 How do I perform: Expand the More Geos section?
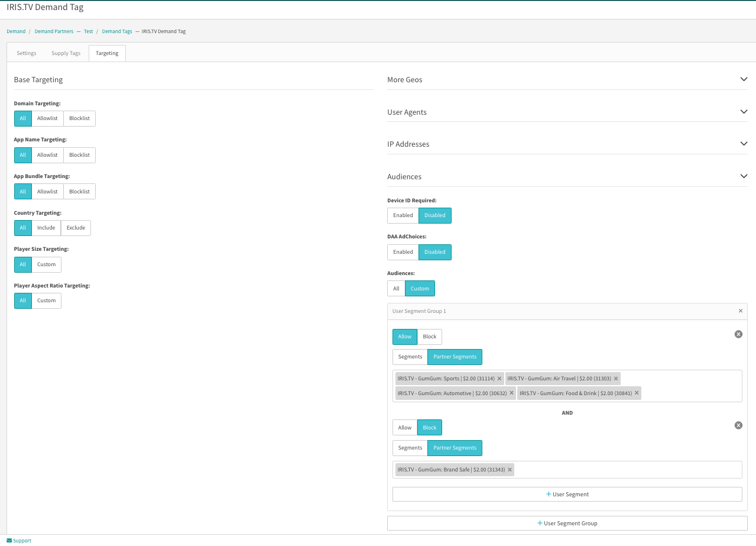744,79
